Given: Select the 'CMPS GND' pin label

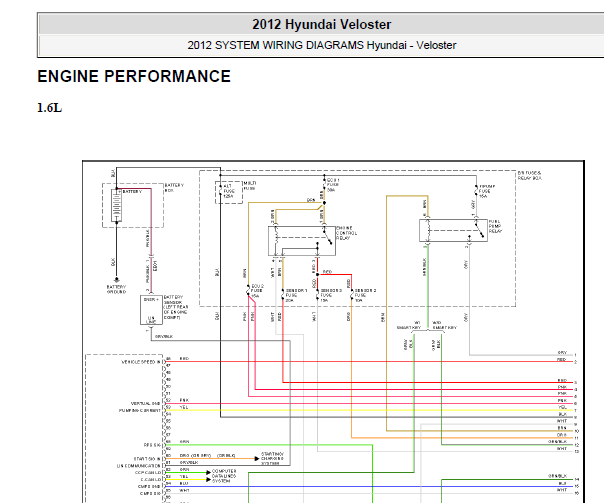Looking at the screenshot, I should coord(149,487).
